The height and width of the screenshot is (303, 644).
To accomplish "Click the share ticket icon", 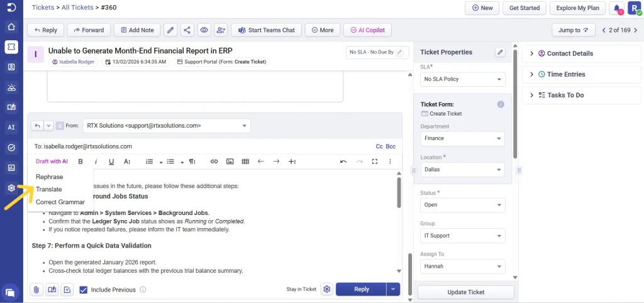I will pyautogui.click(x=187, y=30).
